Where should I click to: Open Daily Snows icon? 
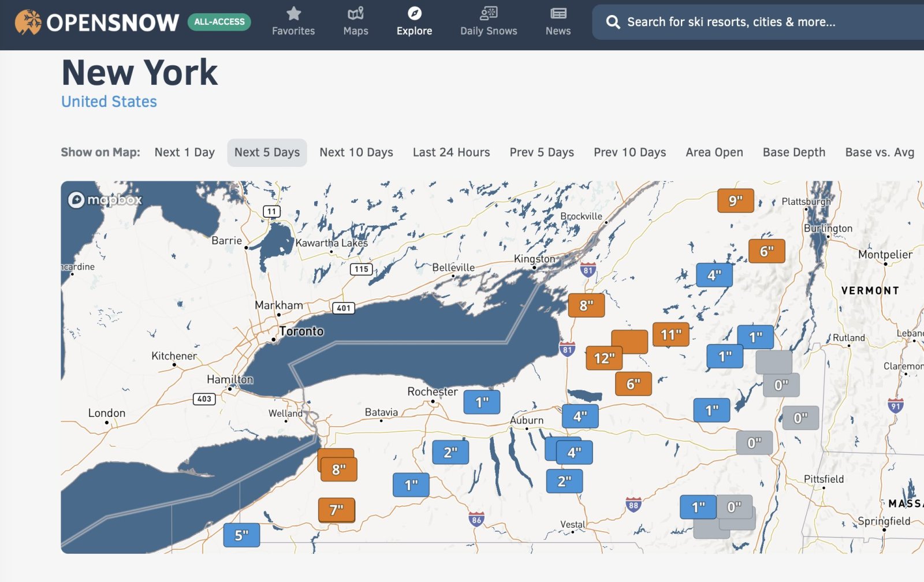point(489,13)
